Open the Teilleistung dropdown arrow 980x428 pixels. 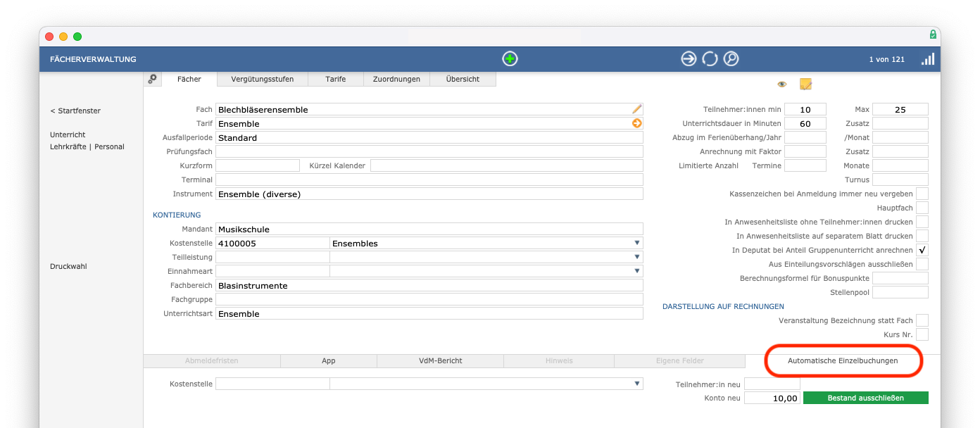tap(637, 257)
